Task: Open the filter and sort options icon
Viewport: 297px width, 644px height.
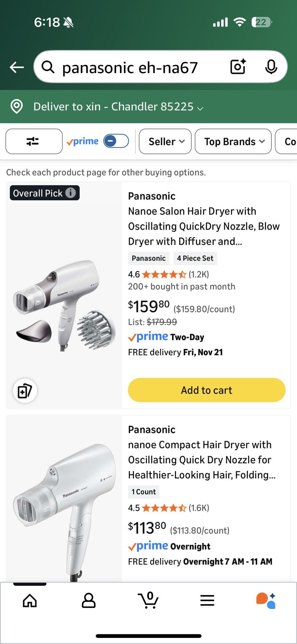Action: click(34, 141)
